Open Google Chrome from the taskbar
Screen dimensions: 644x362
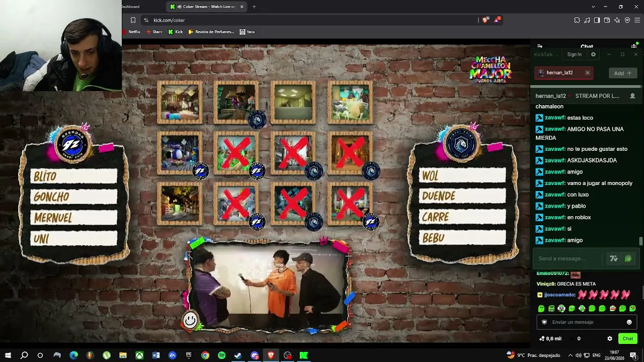pyautogui.click(x=205, y=355)
